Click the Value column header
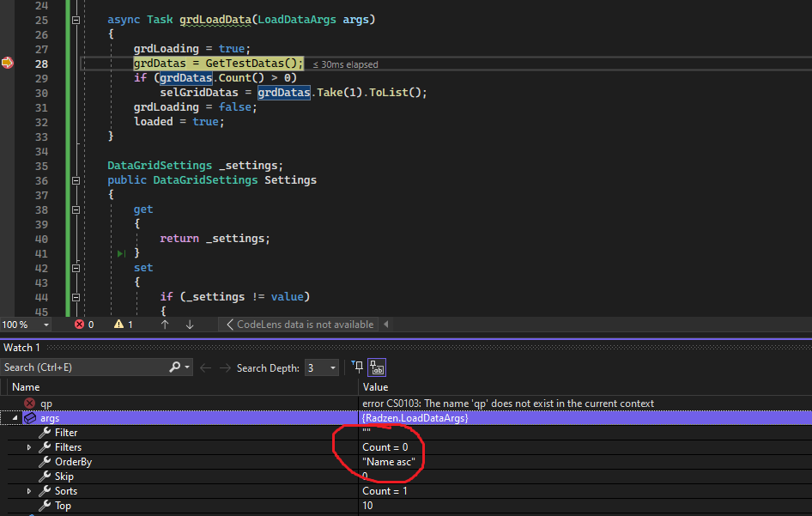This screenshot has width=812, height=516. (x=375, y=387)
